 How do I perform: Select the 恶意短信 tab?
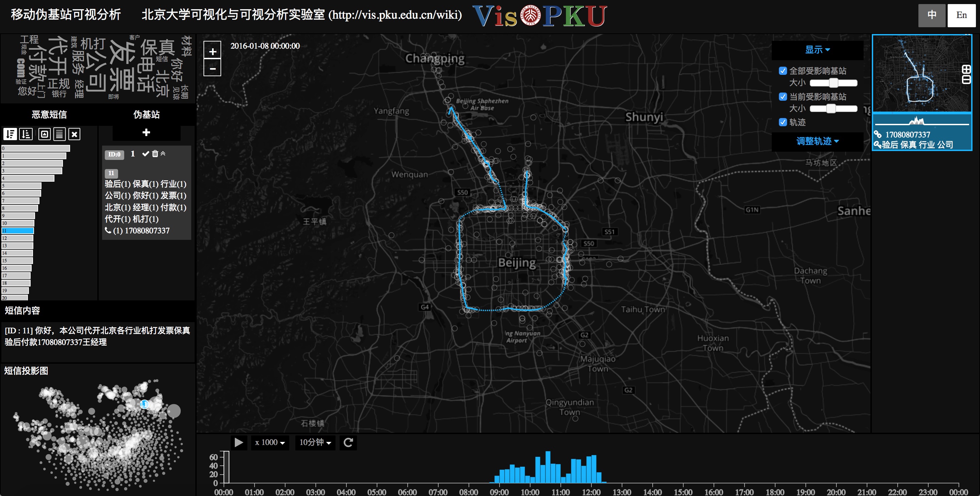[49, 115]
